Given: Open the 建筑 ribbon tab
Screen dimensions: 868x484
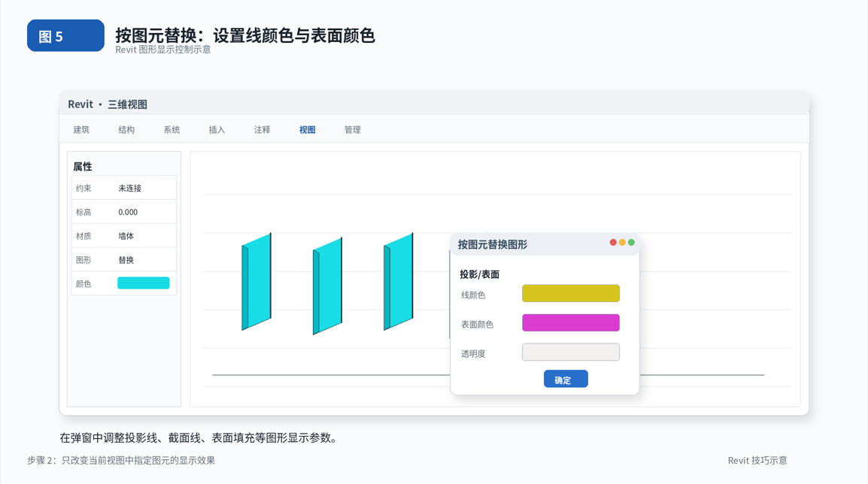Looking at the screenshot, I should point(80,129).
